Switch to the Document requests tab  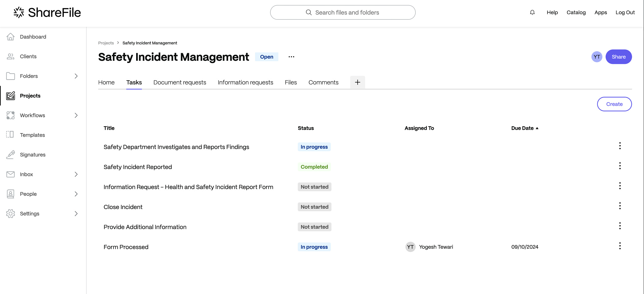pyautogui.click(x=180, y=82)
